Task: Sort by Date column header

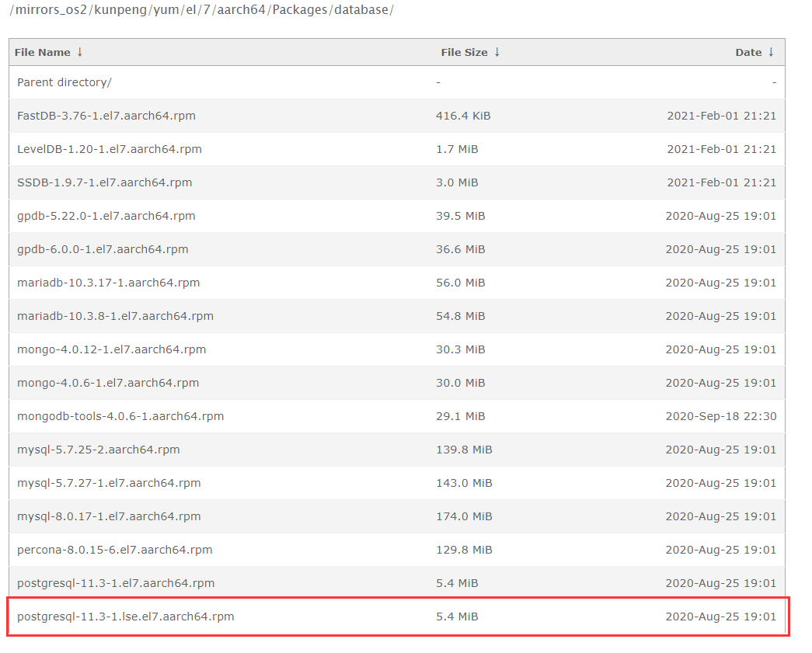Action: click(x=748, y=52)
